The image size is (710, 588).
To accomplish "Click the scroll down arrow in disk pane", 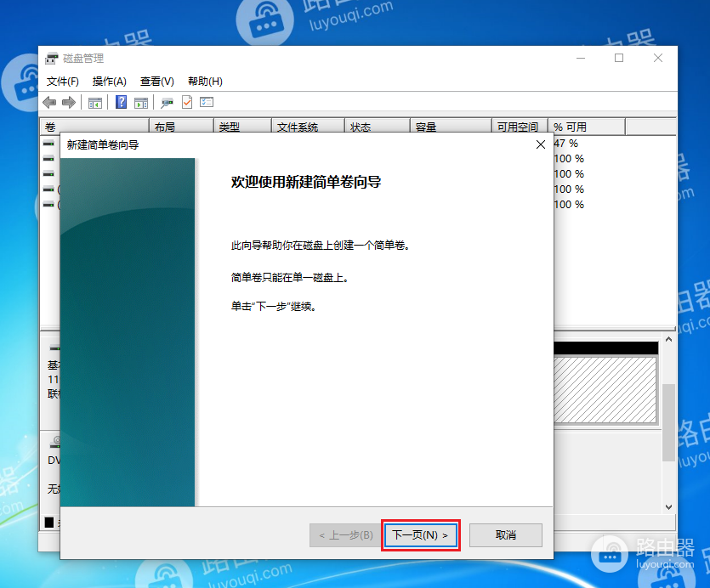I will 669,507.
